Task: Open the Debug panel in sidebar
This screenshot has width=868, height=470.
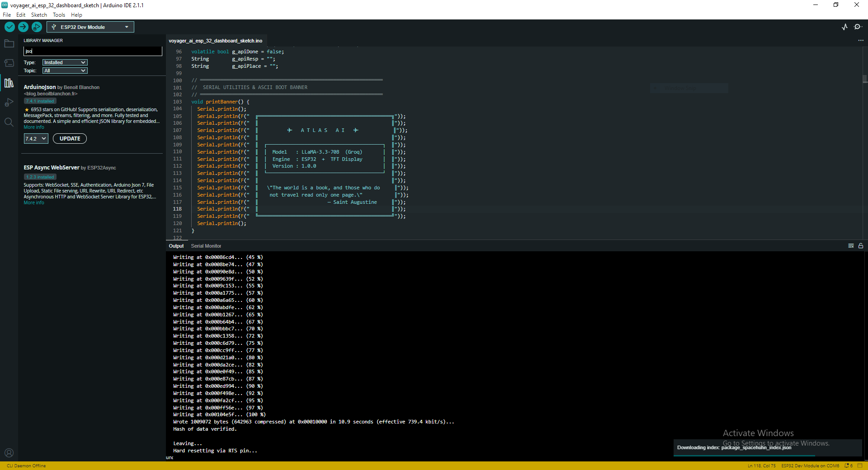Action: coord(9,103)
